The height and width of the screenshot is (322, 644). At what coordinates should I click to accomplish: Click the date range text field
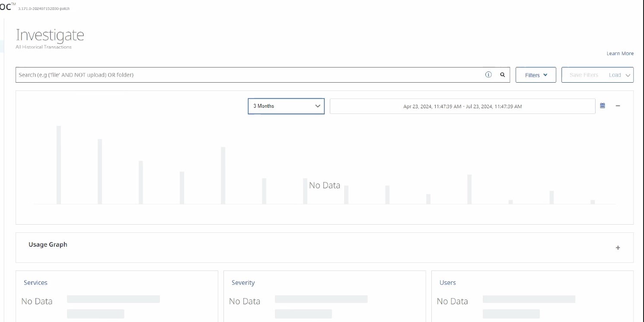462,106
